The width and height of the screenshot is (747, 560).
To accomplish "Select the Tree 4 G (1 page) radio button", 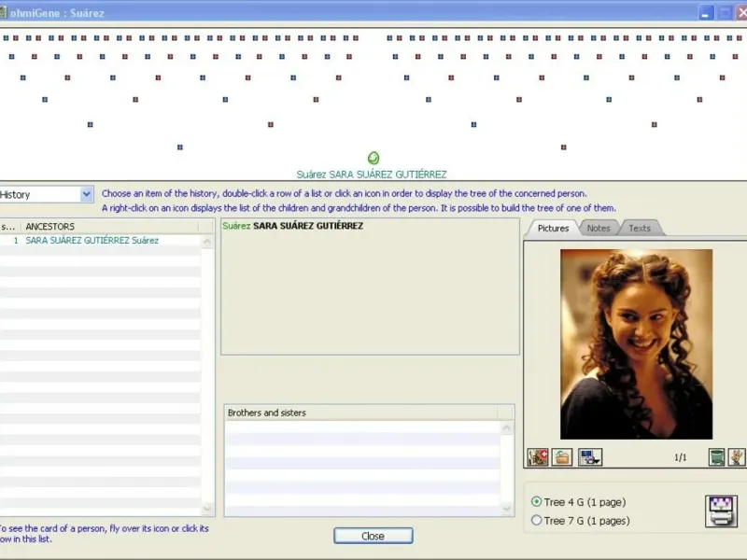I will [x=536, y=501].
